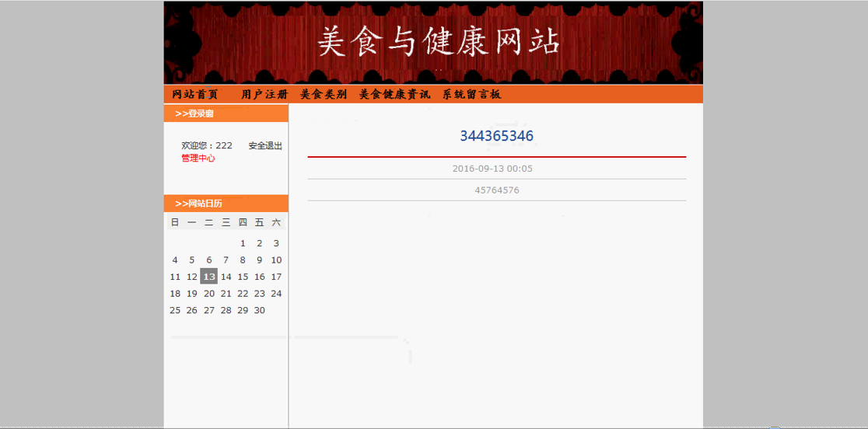Select day 8 in the calendar
This screenshot has width=868, height=429.
pos(243,260)
